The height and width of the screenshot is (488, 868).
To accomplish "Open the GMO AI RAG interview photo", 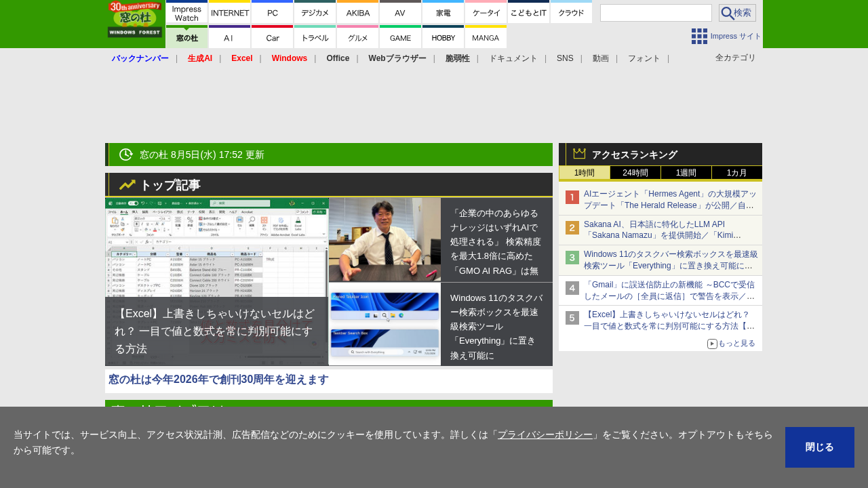I will pos(384,240).
